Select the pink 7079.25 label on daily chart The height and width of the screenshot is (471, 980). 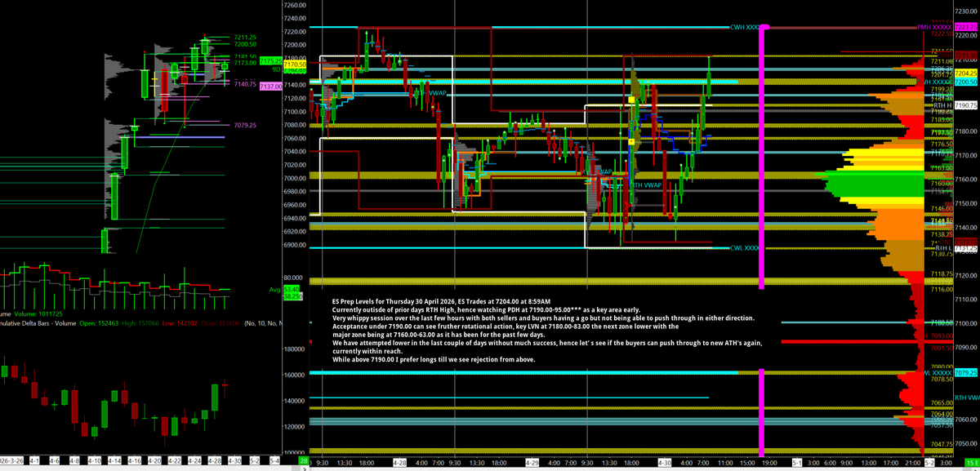point(247,125)
